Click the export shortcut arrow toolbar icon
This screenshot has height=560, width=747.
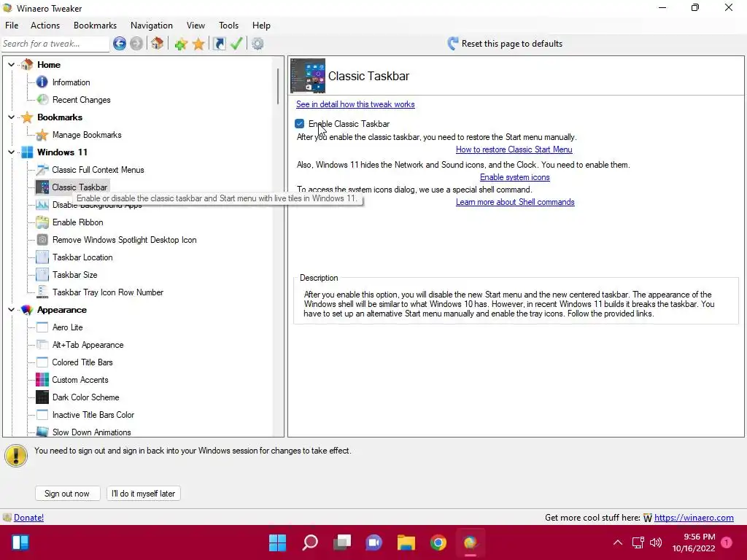[219, 44]
